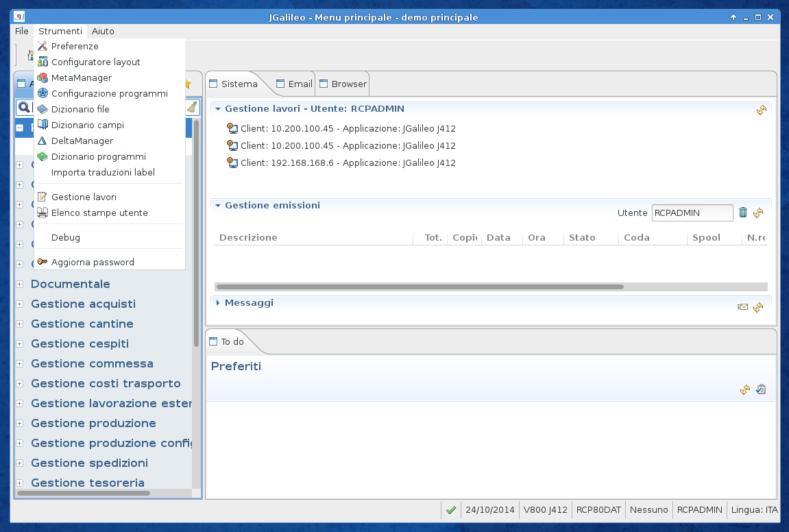Click the magnifier search icon

pos(24,107)
